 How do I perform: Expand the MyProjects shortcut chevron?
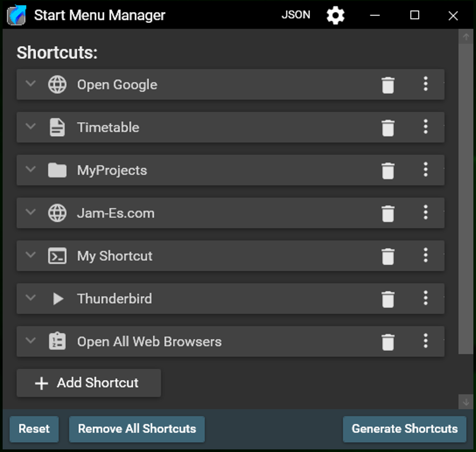tap(31, 170)
